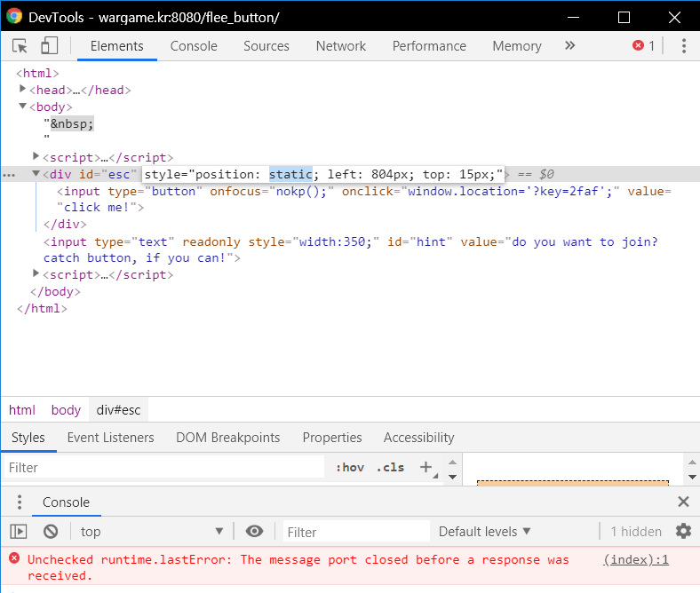The width and height of the screenshot is (700, 593).
Task: Collapse the div id esc node
Action: pyautogui.click(x=36, y=174)
